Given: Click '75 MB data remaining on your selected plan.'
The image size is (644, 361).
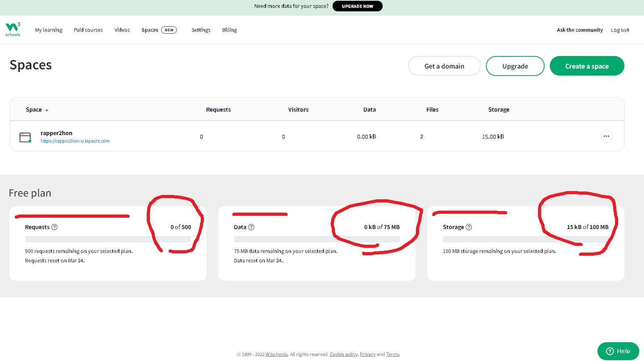Looking at the screenshot, I should pyautogui.click(x=286, y=251).
